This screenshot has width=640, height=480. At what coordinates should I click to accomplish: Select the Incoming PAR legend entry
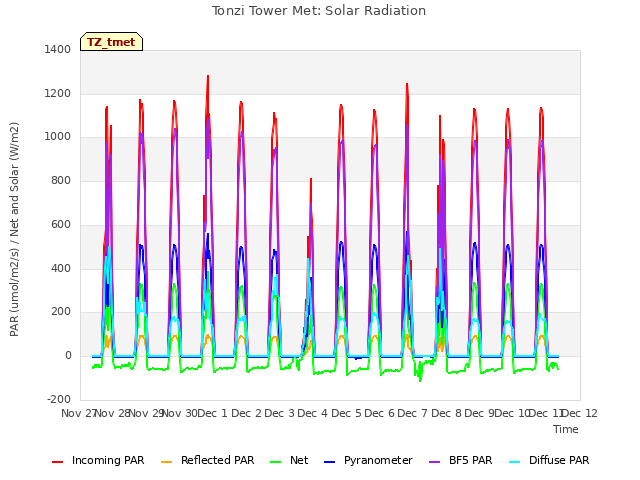point(98,460)
